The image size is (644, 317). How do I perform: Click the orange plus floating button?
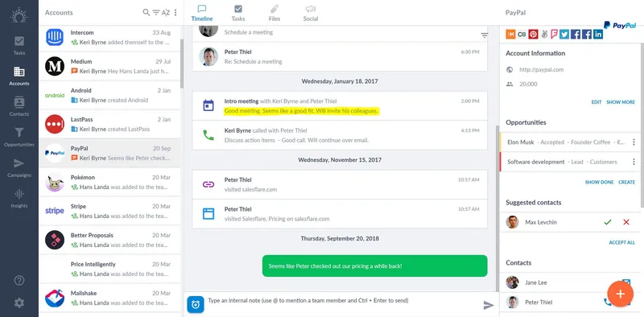620,294
